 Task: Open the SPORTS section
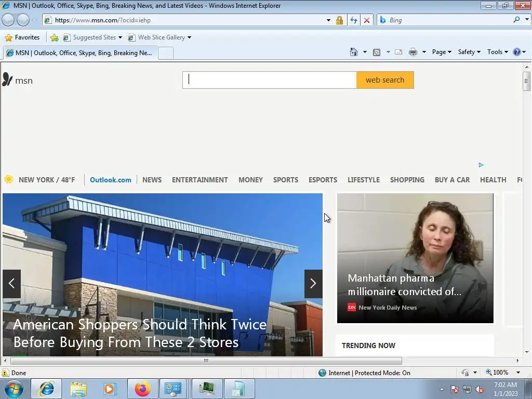coord(286,180)
